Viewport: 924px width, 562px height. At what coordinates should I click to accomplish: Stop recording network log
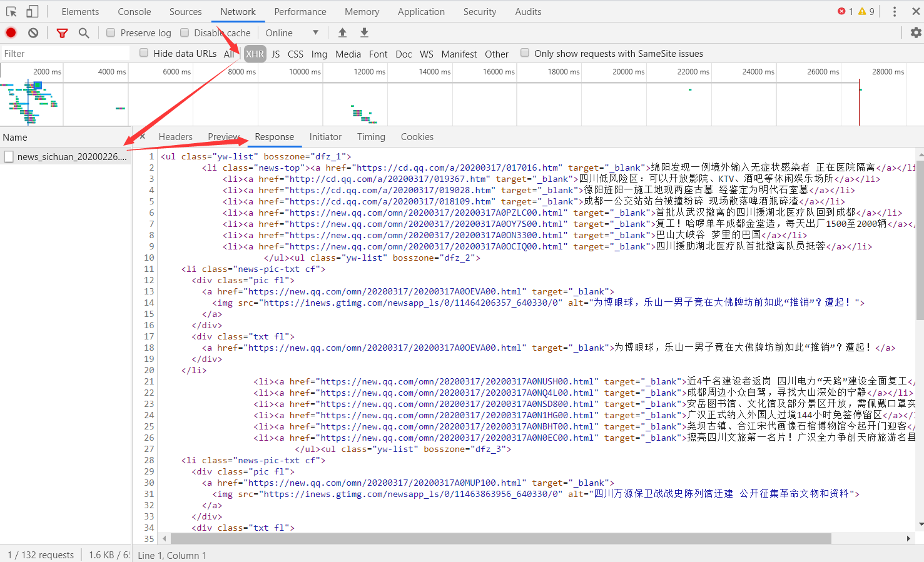point(11,33)
